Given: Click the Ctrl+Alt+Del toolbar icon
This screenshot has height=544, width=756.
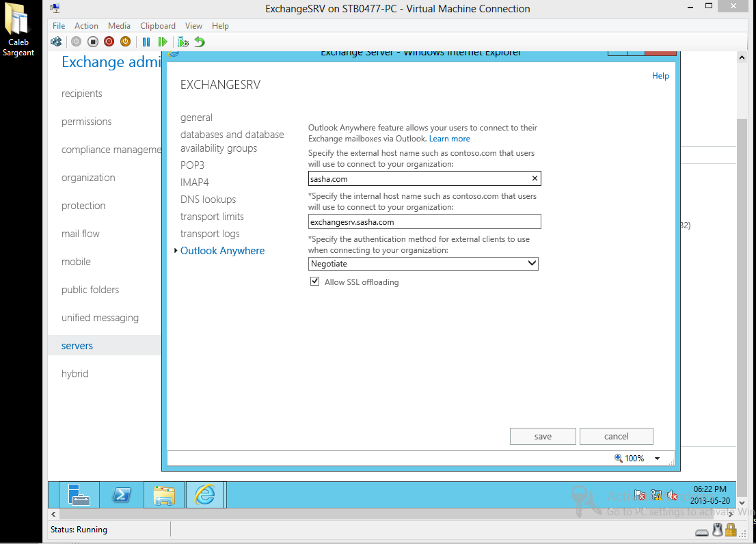Looking at the screenshot, I should [56, 42].
